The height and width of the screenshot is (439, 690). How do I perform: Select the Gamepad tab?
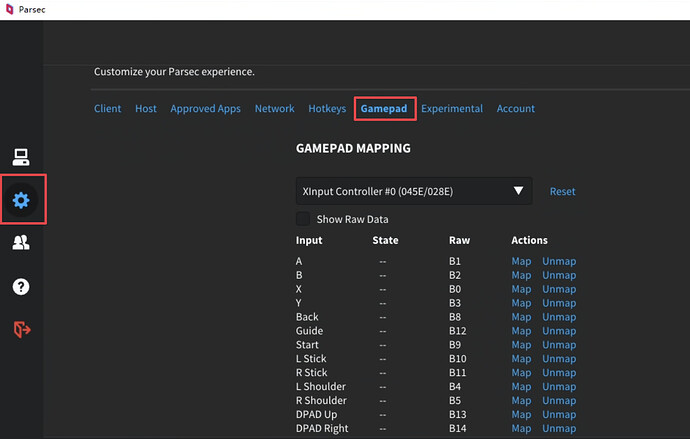pos(384,109)
